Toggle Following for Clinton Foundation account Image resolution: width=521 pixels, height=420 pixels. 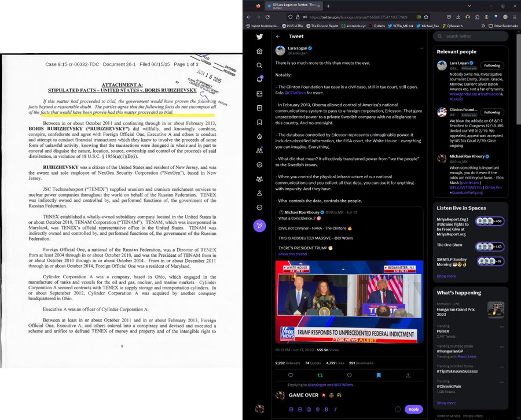[x=491, y=112]
